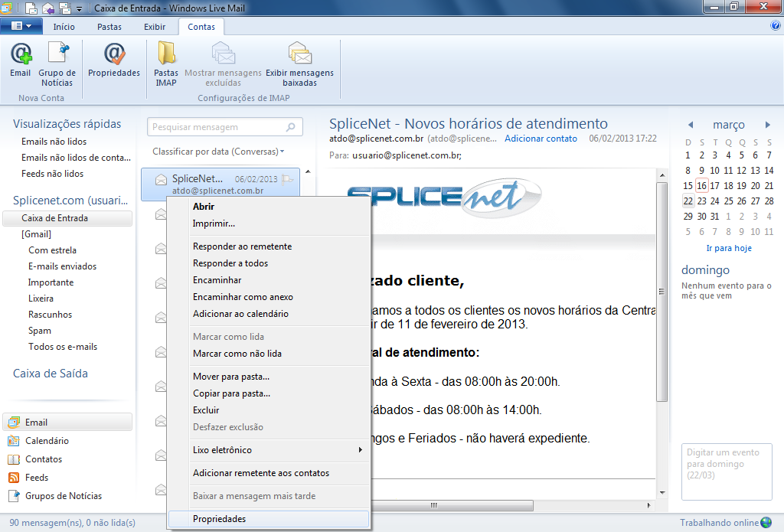Select the Contas tab
This screenshot has width=784, height=532.
point(201,27)
